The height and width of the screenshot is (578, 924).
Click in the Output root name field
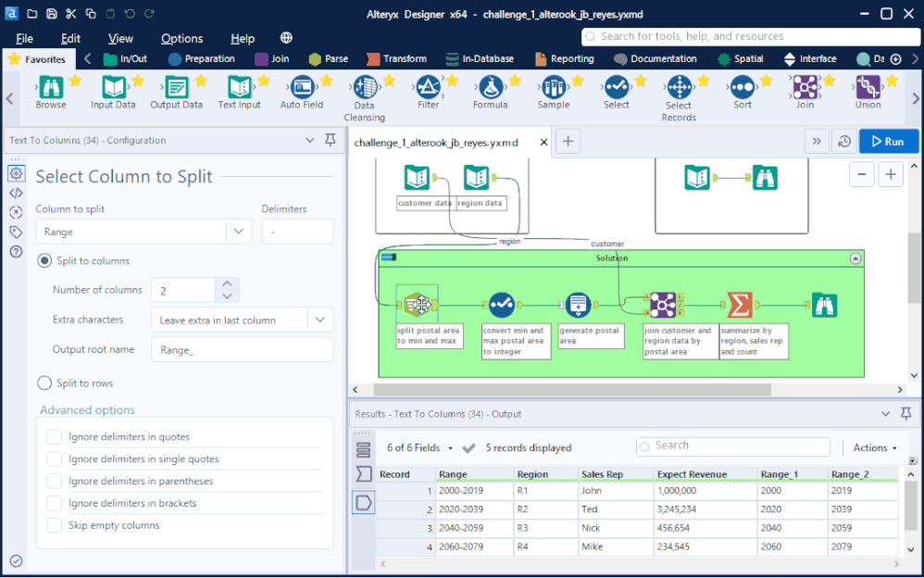pos(243,350)
